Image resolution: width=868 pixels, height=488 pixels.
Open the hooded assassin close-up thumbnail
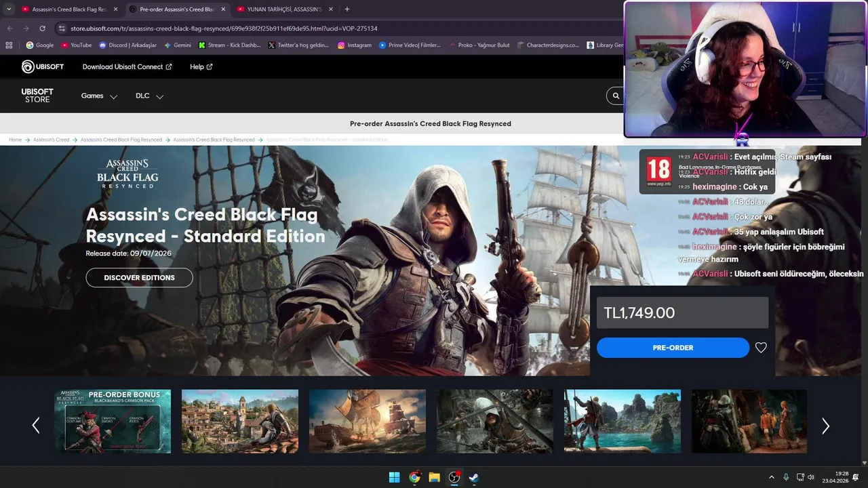click(495, 421)
